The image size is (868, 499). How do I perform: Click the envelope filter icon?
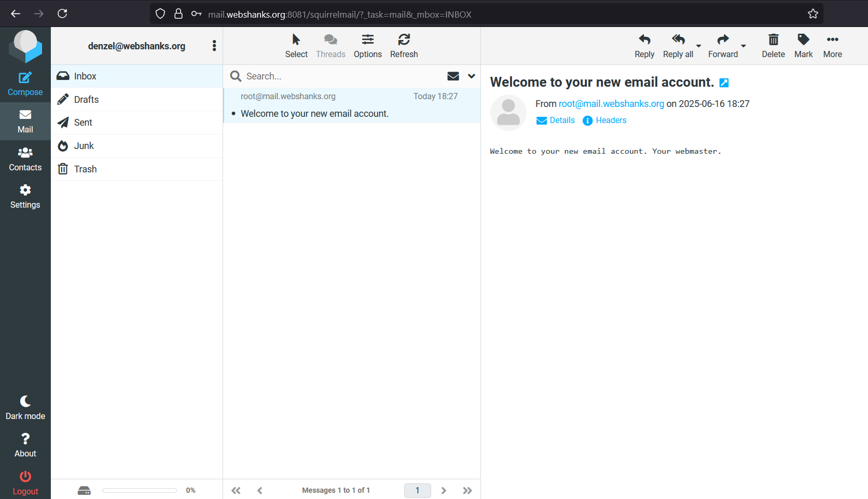tap(453, 76)
